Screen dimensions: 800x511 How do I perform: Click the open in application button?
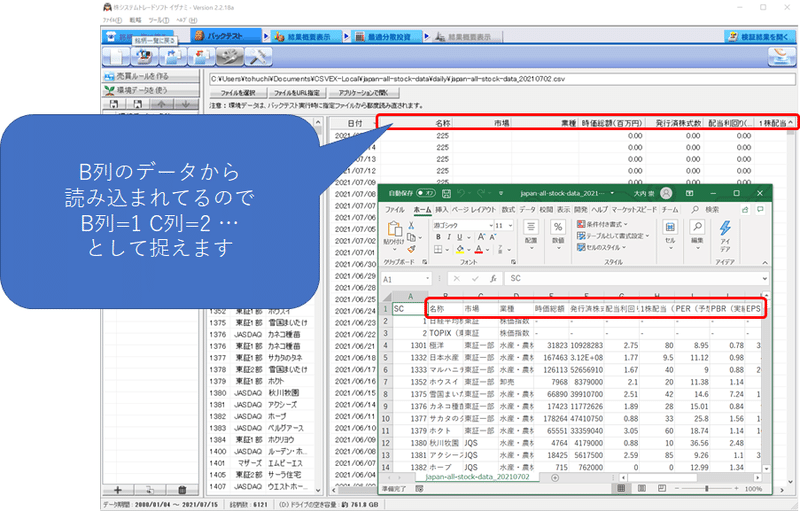tap(363, 93)
